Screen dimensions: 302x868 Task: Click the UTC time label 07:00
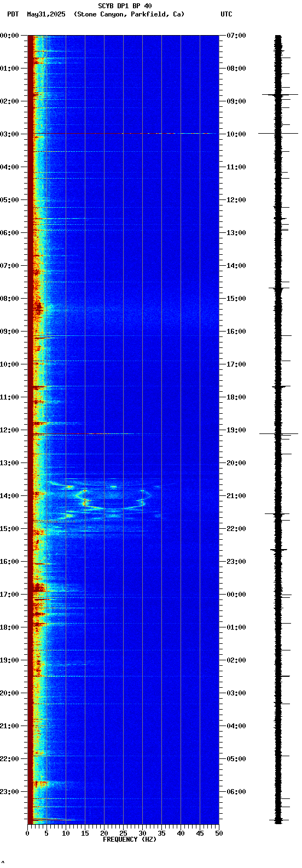(x=236, y=36)
